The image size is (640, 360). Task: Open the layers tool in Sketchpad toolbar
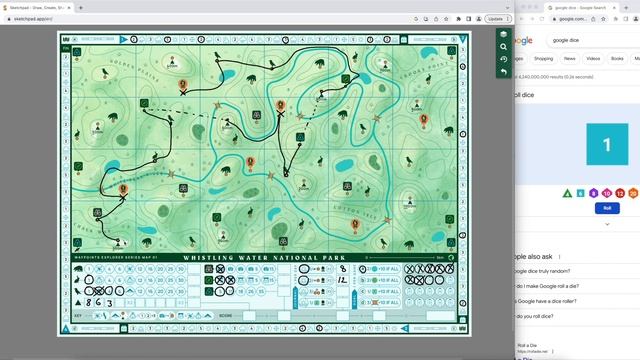[504, 34]
